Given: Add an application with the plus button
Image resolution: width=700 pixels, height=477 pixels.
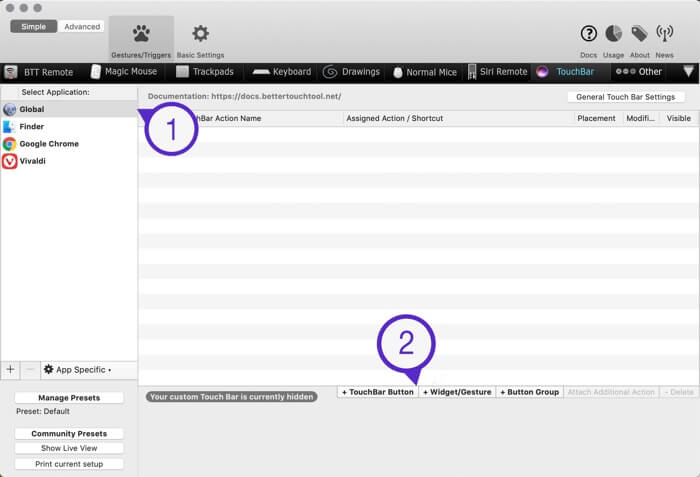Looking at the screenshot, I should click(x=10, y=370).
